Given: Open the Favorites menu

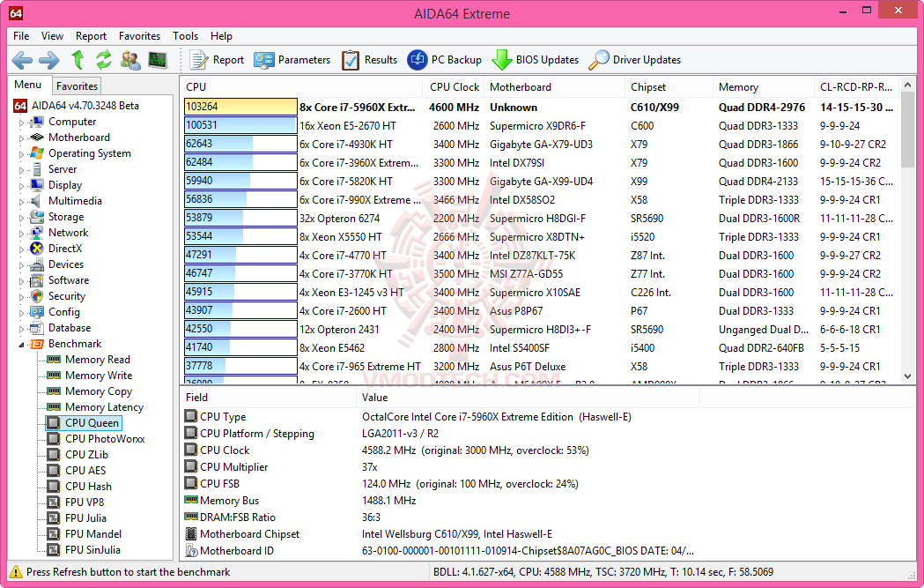Looking at the screenshot, I should pos(139,36).
